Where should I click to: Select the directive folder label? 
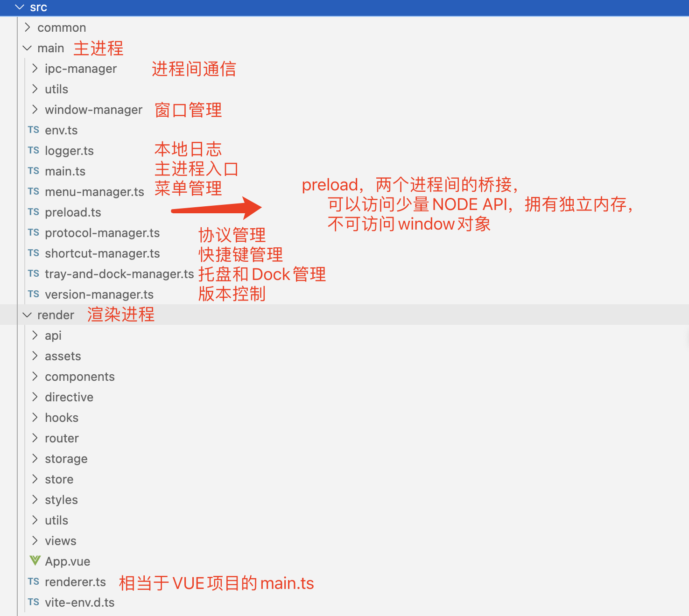tap(69, 397)
